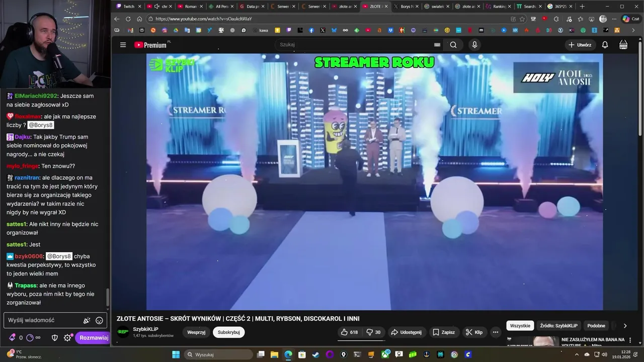644x362 pixels.
Task: Open File Explorer from the taskbar
Action: click(x=274, y=354)
